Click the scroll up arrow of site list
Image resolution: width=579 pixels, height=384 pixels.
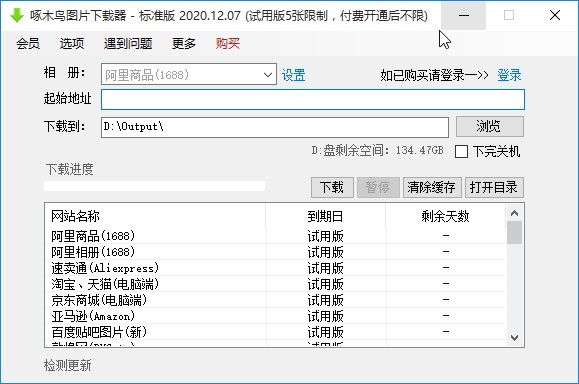[514, 213]
